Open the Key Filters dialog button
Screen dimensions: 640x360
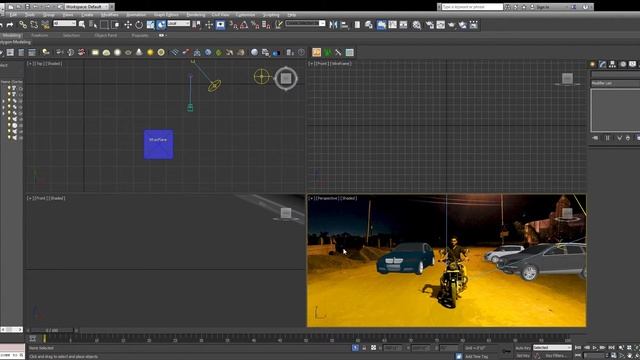555,356
